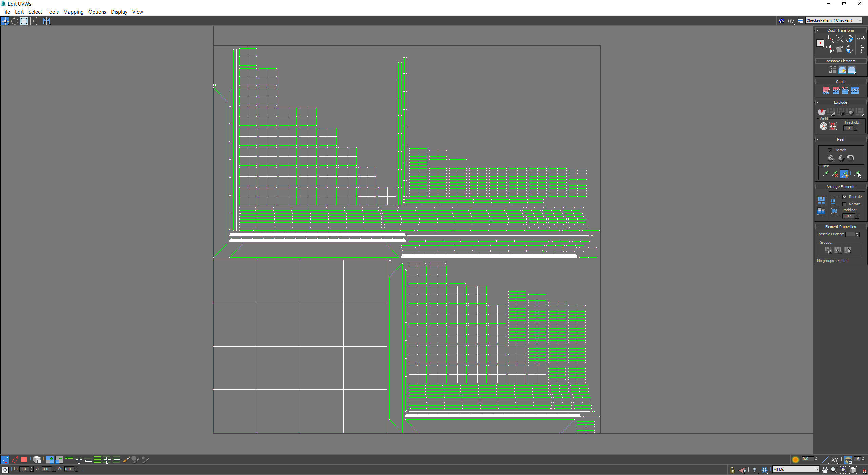Click the Quick Peel icon
Screen dimensions: 868x475
pos(831,158)
